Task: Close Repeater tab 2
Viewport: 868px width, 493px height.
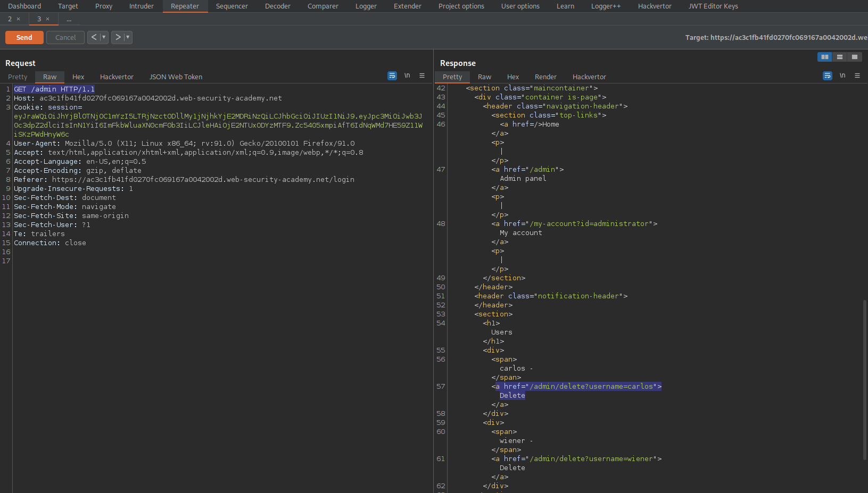Action: (x=18, y=19)
